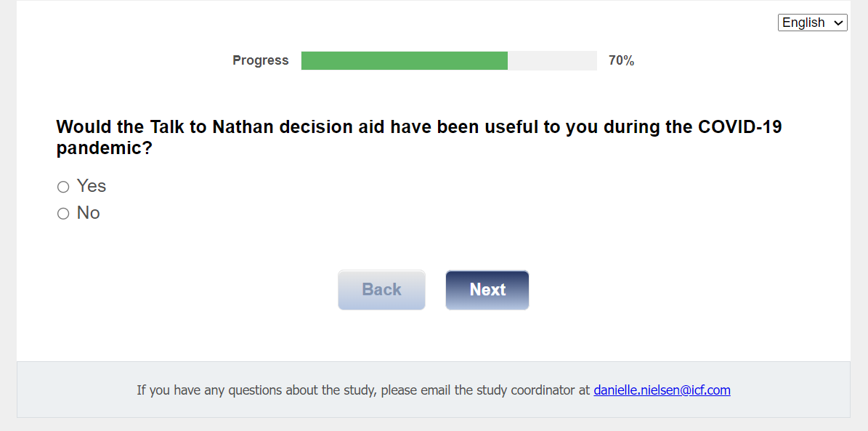This screenshot has width=868, height=431.
Task: Choose the "No" radio option
Action: tap(63, 214)
